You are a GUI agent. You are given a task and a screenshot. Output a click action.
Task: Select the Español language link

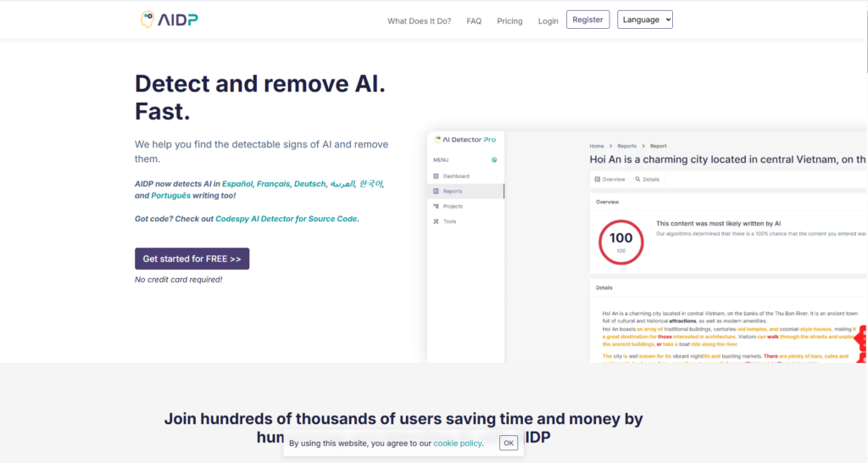click(x=237, y=184)
